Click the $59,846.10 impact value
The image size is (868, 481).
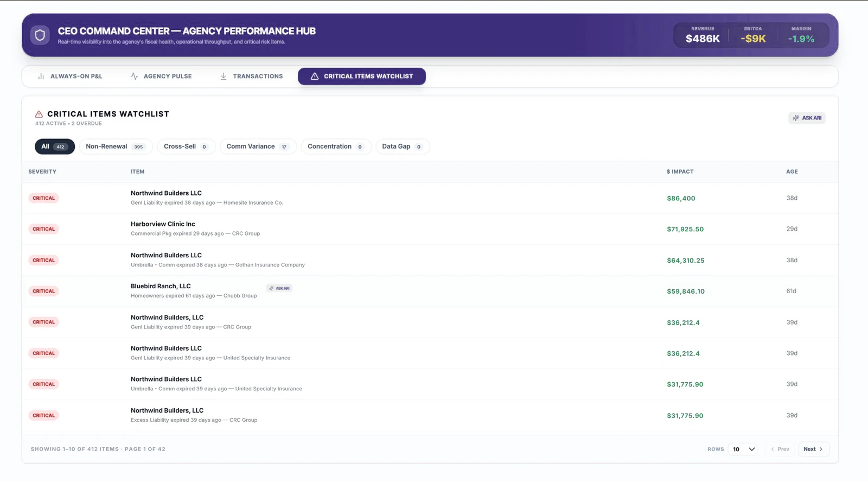(686, 292)
